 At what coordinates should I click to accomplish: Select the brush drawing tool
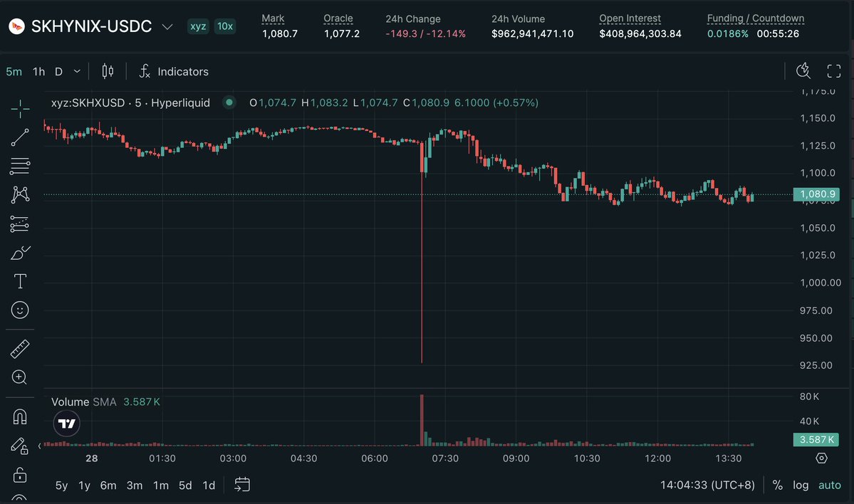click(20, 253)
